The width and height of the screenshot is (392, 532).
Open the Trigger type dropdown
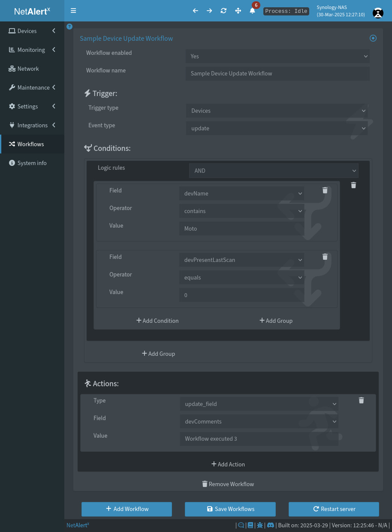pyautogui.click(x=277, y=111)
